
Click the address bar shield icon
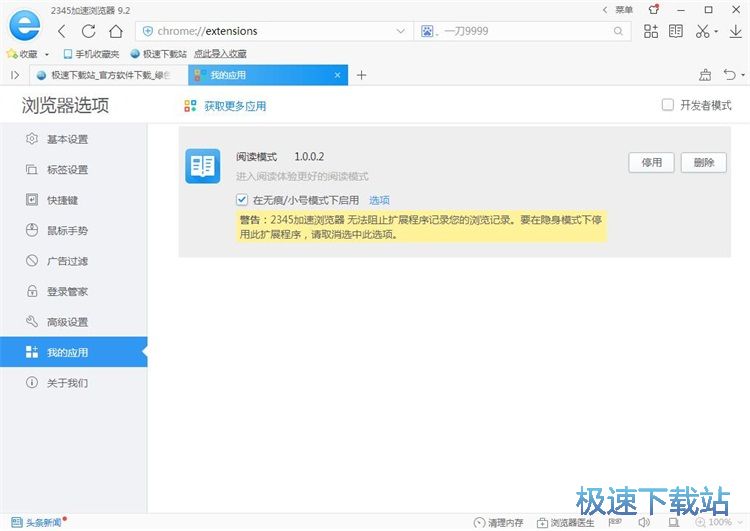pos(148,32)
